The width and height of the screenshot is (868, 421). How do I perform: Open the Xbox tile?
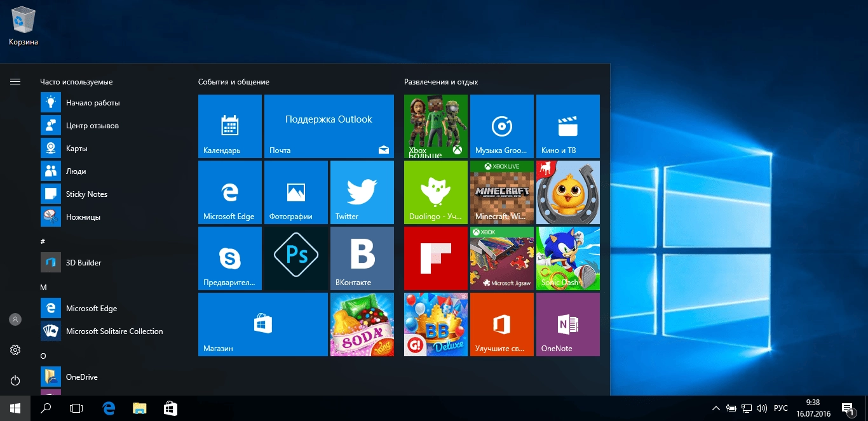tap(436, 126)
